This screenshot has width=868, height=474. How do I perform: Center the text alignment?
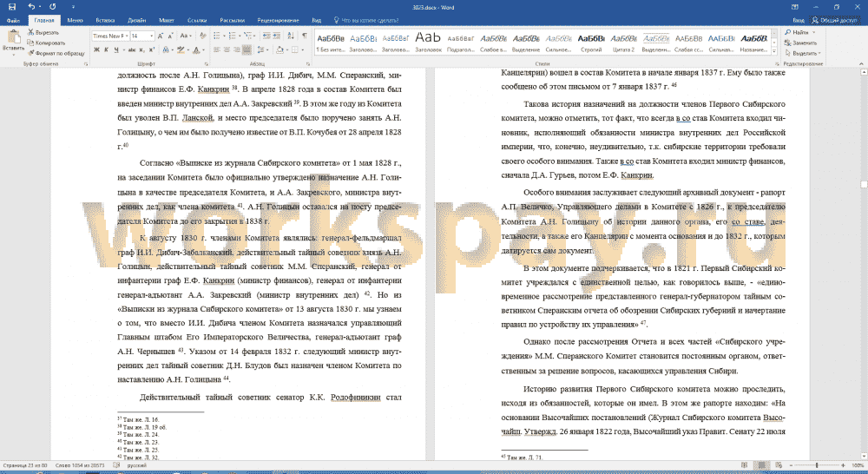(x=227, y=49)
